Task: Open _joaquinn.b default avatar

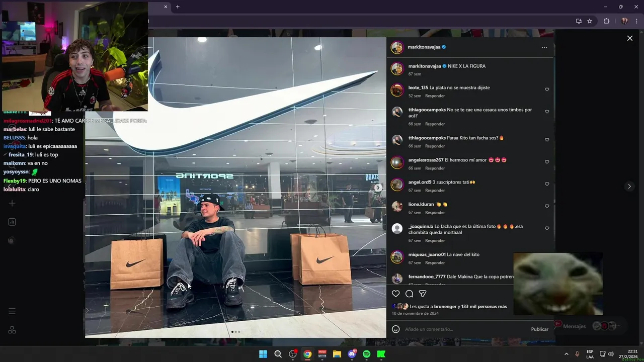Action: [397, 228]
